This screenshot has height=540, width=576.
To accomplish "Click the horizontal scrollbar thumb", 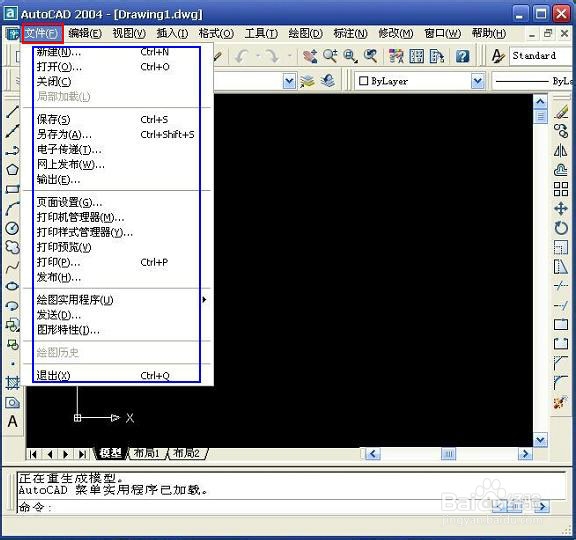I will (448, 454).
